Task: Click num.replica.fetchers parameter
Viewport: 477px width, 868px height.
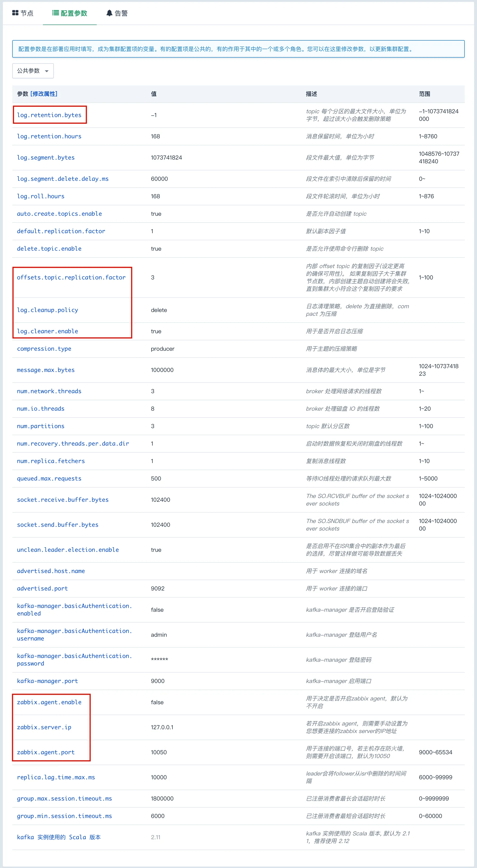Action: [x=51, y=461]
